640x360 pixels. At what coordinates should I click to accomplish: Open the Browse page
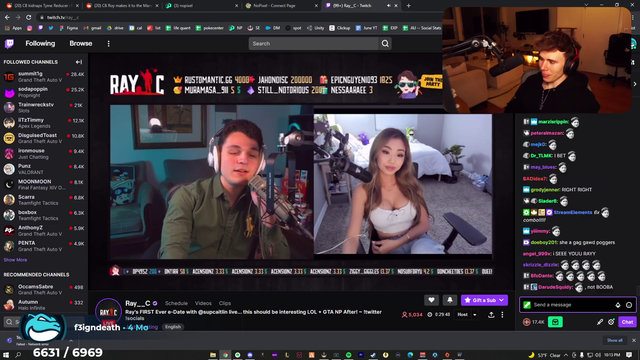(80, 43)
